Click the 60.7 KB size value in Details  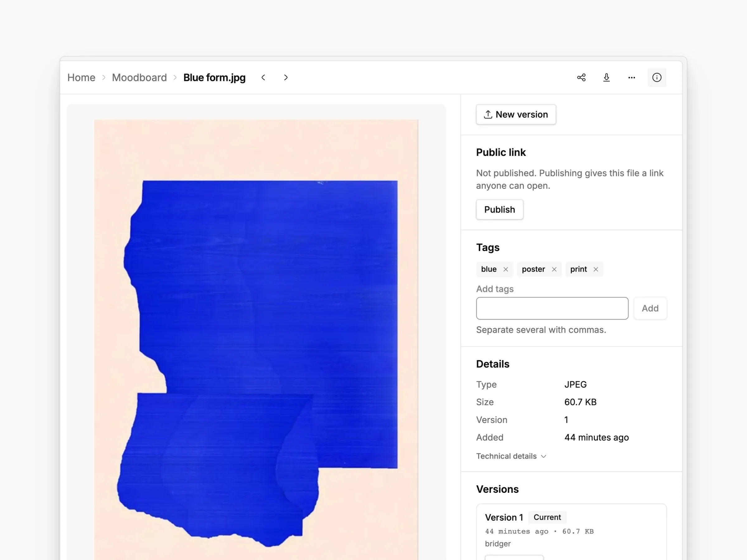(580, 402)
